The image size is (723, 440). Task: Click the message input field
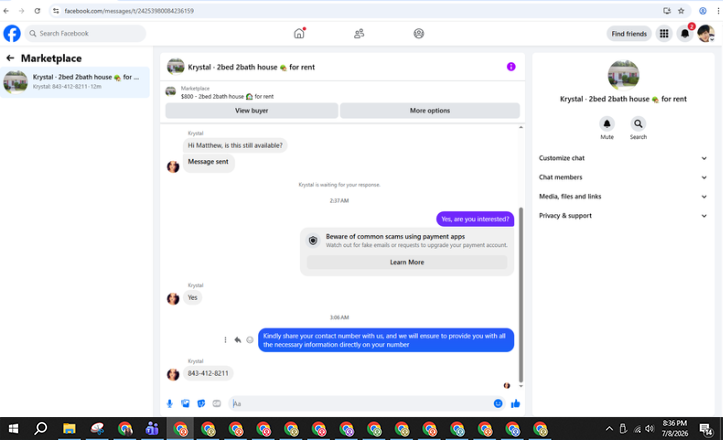click(361, 404)
